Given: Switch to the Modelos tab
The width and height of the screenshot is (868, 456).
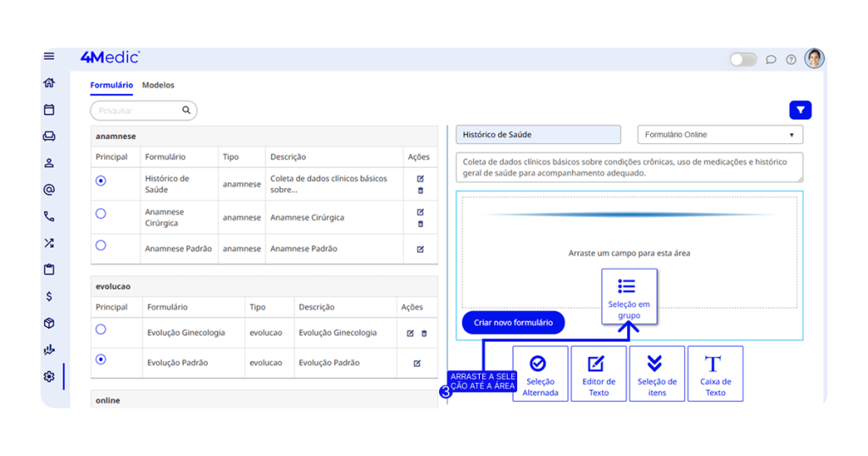Looking at the screenshot, I should pyautogui.click(x=159, y=86).
